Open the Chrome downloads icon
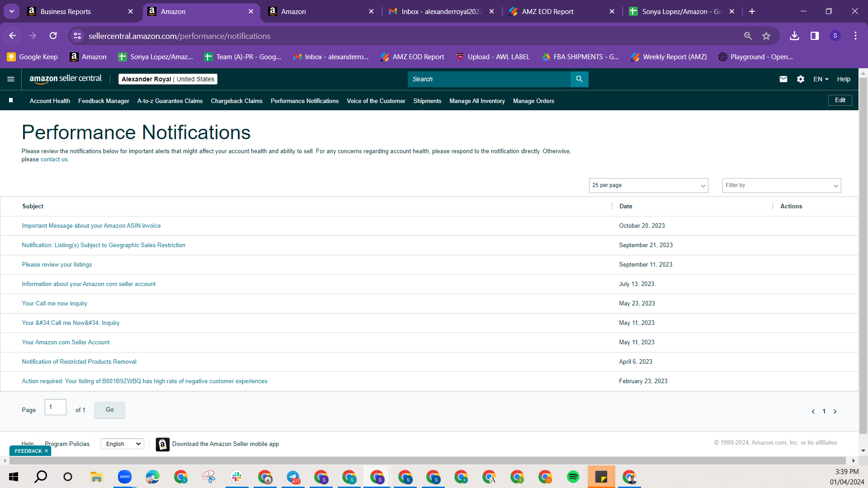The image size is (868, 488). (x=794, y=36)
